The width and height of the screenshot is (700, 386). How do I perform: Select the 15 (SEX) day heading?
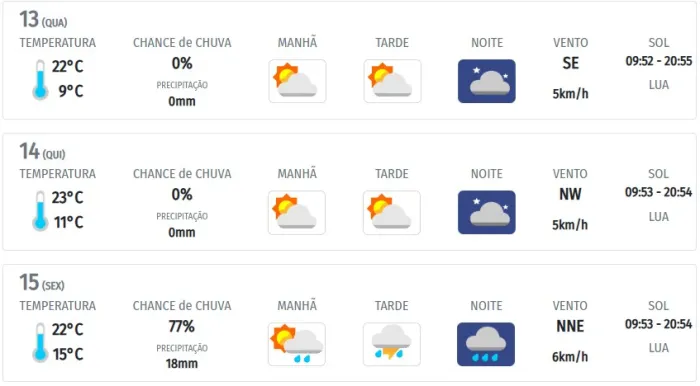tap(42, 282)
